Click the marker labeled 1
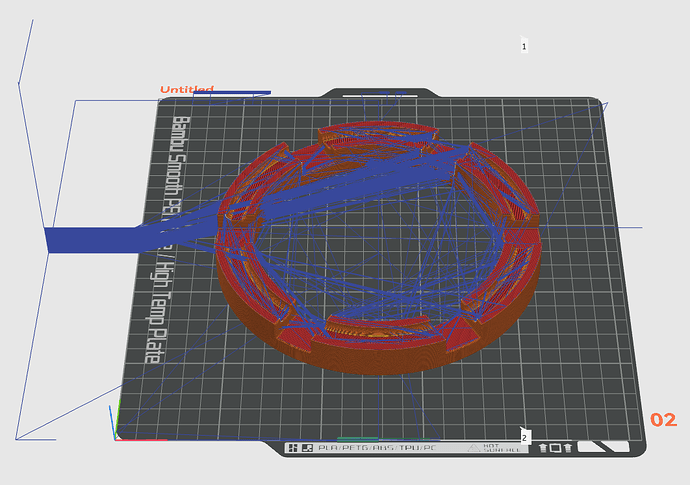The width and height of the screenshot is (690, 485). point(524,46)
